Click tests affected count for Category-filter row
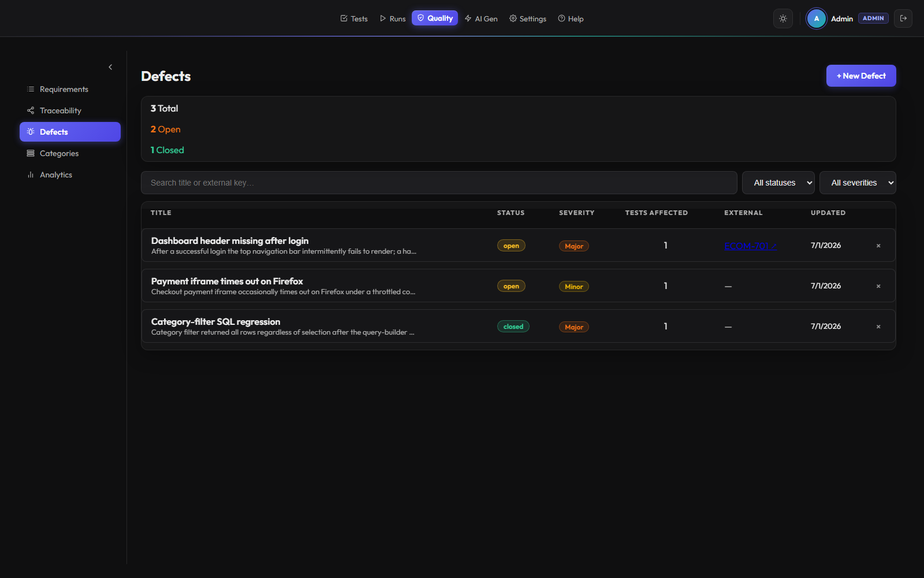 pyautogui.click(x=665, y=327)
